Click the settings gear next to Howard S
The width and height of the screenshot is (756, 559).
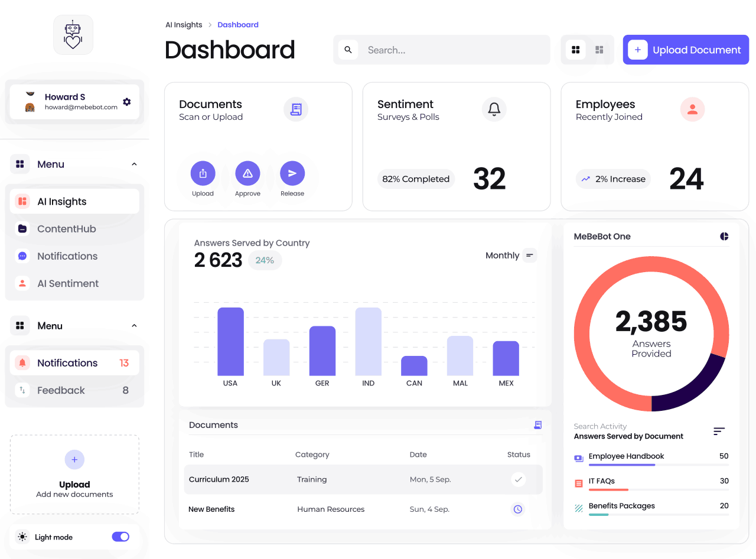point(126,102)
